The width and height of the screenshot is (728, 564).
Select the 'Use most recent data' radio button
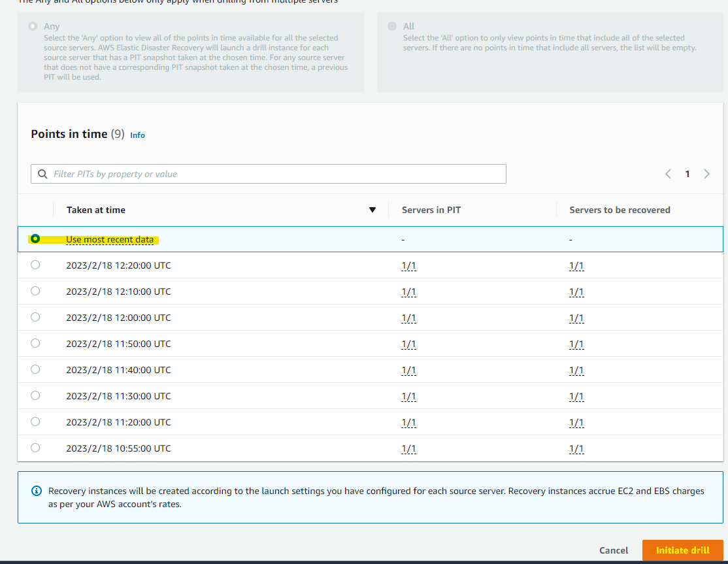coord(35,239)
